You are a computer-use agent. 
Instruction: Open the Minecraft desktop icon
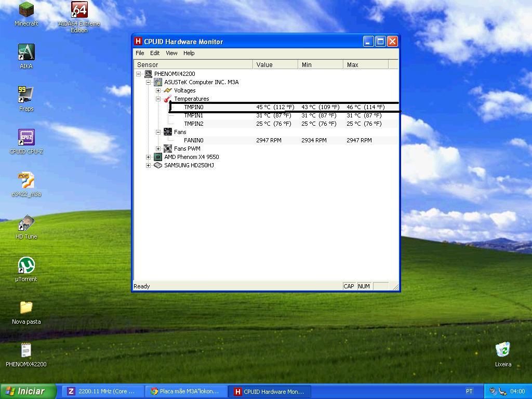point(26,14)
